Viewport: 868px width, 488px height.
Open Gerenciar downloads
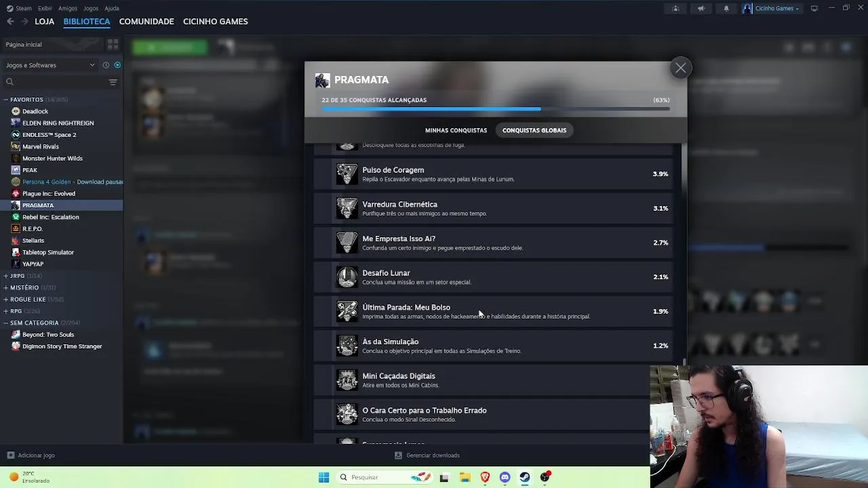point(427,455)
